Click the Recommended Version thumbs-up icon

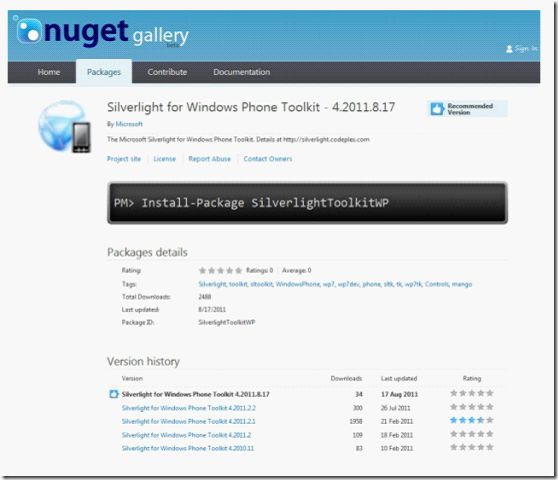pos(437,109)
